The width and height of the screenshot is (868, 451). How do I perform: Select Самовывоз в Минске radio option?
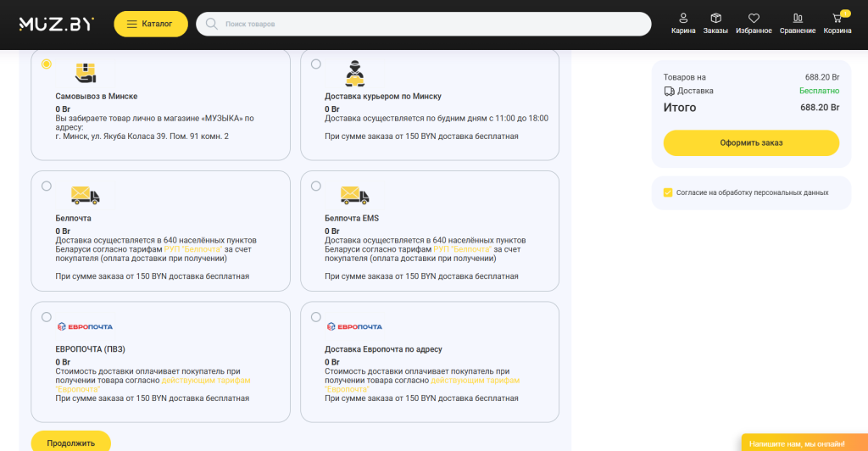47,64
